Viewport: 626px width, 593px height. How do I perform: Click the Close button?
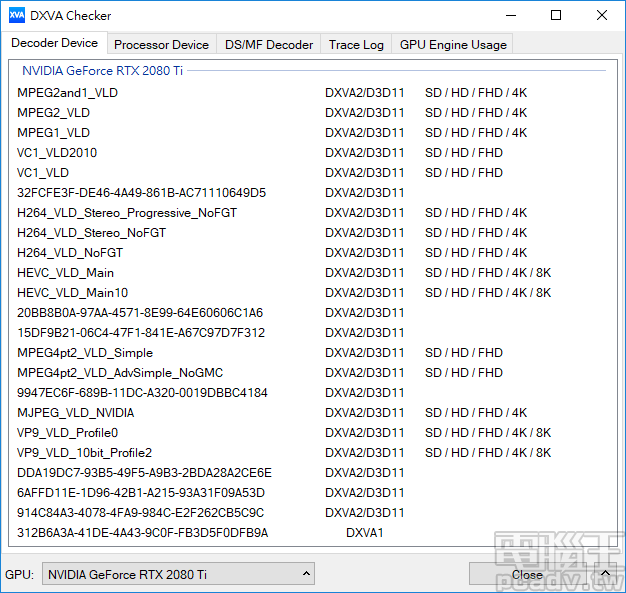point(527,574)
